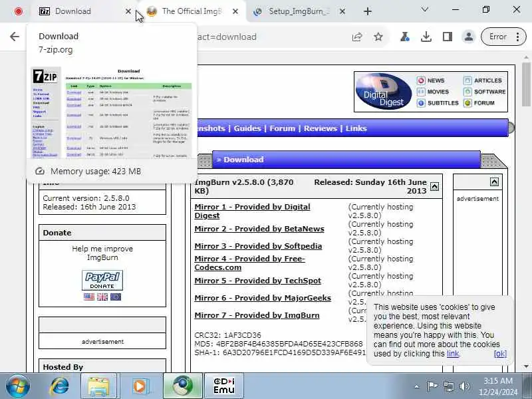Open the Guides navigation link
The width and height of the screenshot is (532, 399).
click(x=247, y=128)
